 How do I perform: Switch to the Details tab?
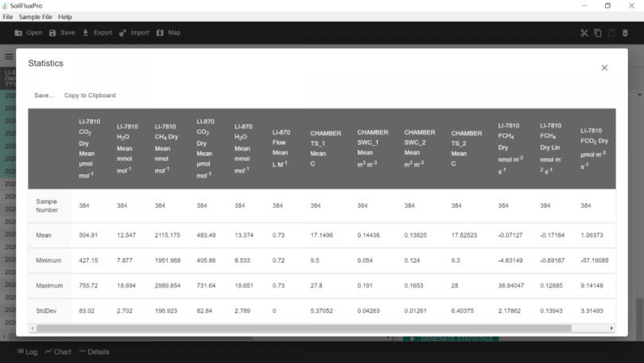pyautogui.click(x=94, y=352)
